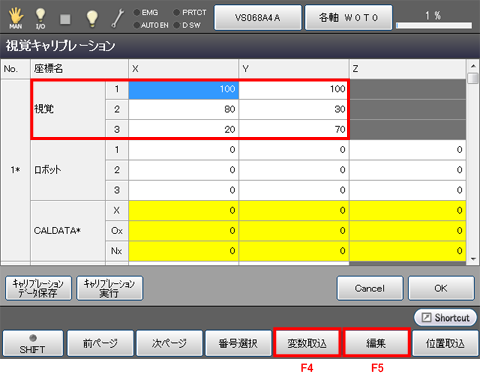Click the scrollbar down arrow
The width and height of the screenshot is (480, 374).
coord(473,259)
